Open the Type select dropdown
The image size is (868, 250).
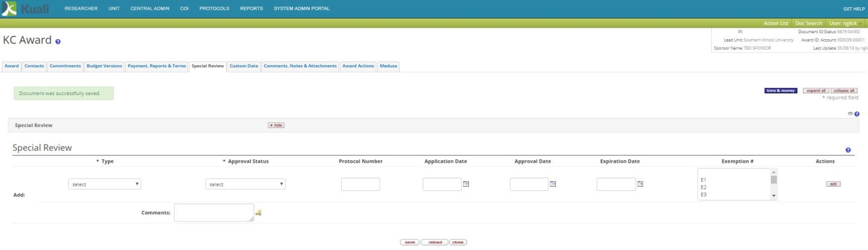[x=105, y=184]
